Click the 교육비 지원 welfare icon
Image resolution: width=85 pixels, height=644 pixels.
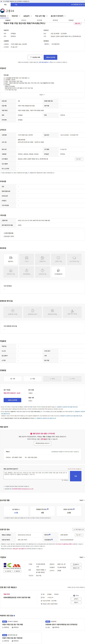(58, 259)
